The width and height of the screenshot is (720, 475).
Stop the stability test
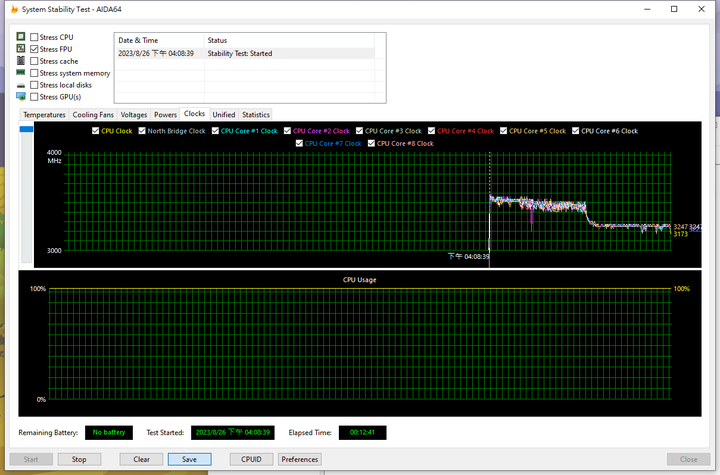pyautogui.click(x=79, y=459)
